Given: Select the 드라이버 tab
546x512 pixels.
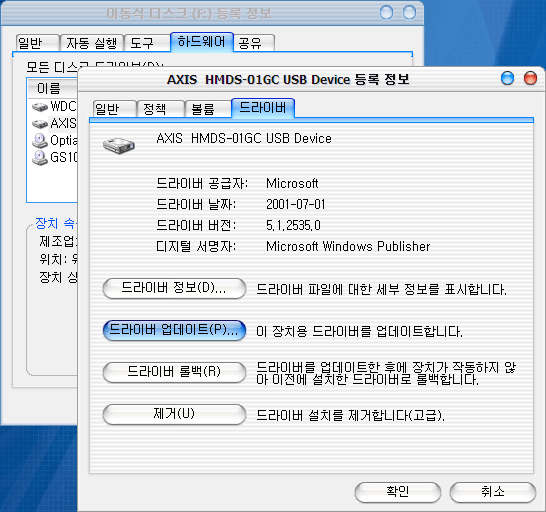Looking at the screenshot, I should click(x=263, y=108).
